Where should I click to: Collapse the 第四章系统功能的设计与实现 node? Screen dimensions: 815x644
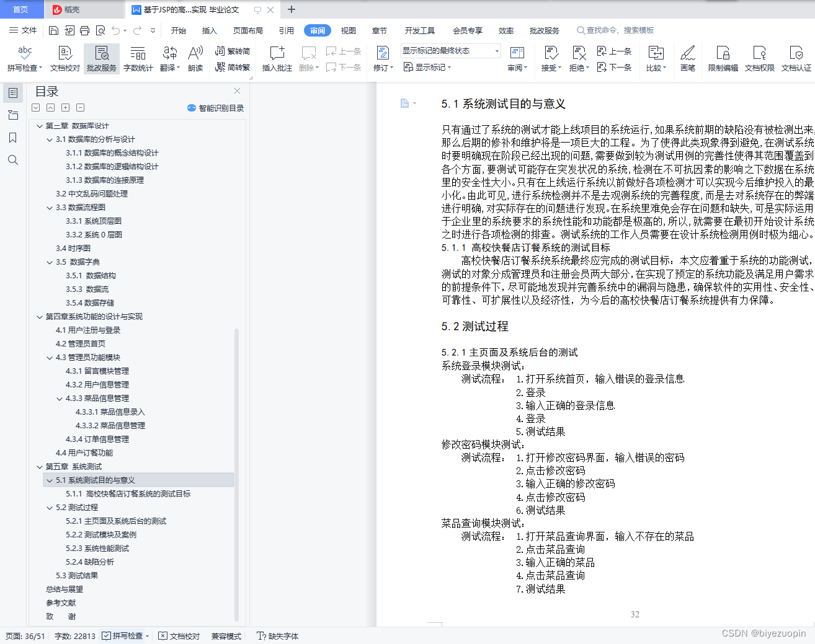pyautogui.click(x=40, y=317)
